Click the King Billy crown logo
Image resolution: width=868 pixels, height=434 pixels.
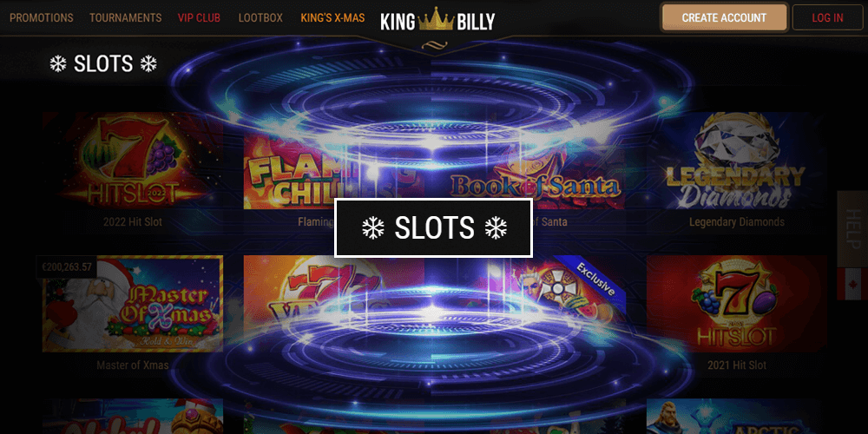[437, 19]
